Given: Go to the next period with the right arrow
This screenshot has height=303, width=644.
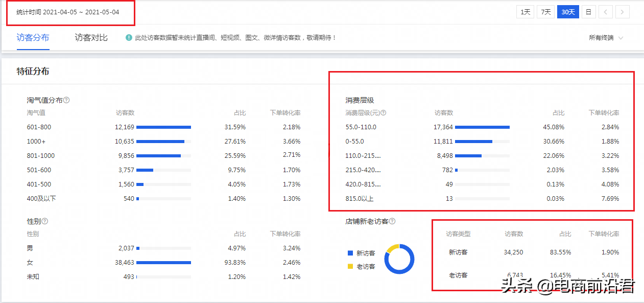Looking at the screenshot, I should [623, 11].
